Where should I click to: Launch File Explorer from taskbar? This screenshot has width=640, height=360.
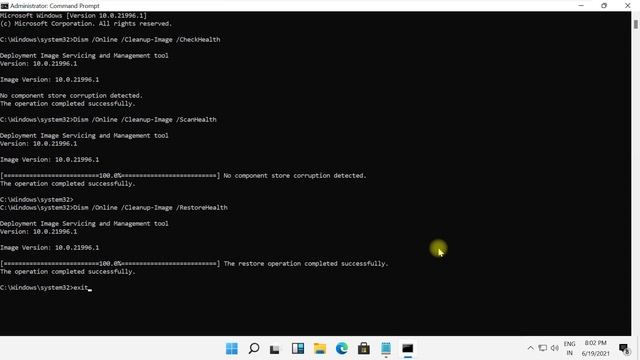(x=320, y=349)
